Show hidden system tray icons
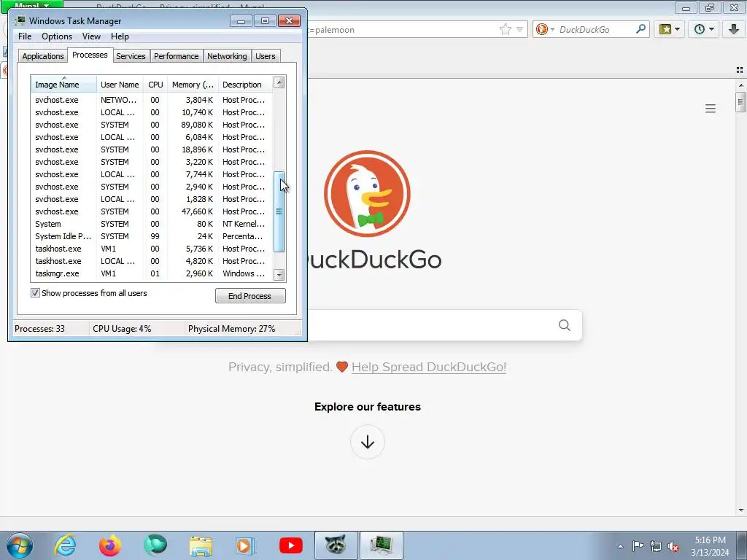This screenshot has width=747, height=560. point(620,546)
